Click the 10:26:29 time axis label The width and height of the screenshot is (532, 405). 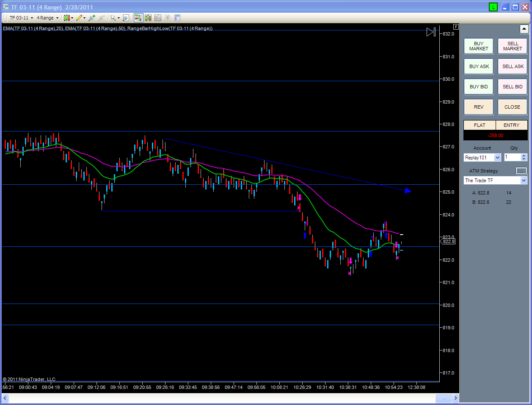pyautogui.click(x=302, y=387)
